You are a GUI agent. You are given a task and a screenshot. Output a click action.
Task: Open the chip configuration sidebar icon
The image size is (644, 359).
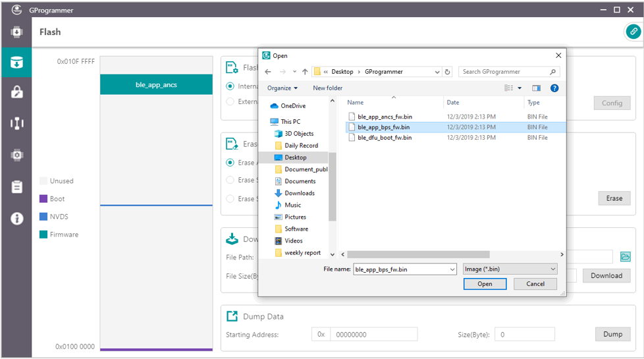coord(16,155)
